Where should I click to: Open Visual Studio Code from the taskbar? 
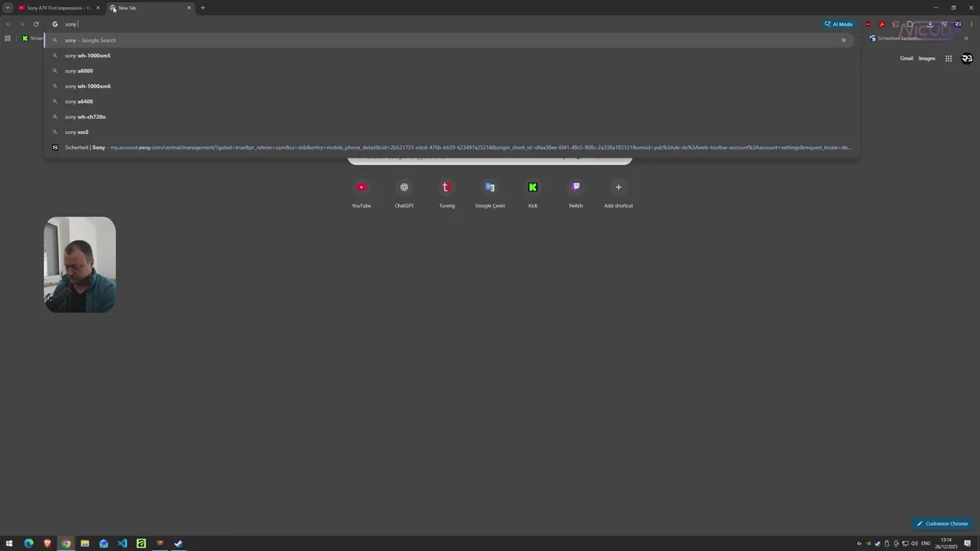point(122,543)
